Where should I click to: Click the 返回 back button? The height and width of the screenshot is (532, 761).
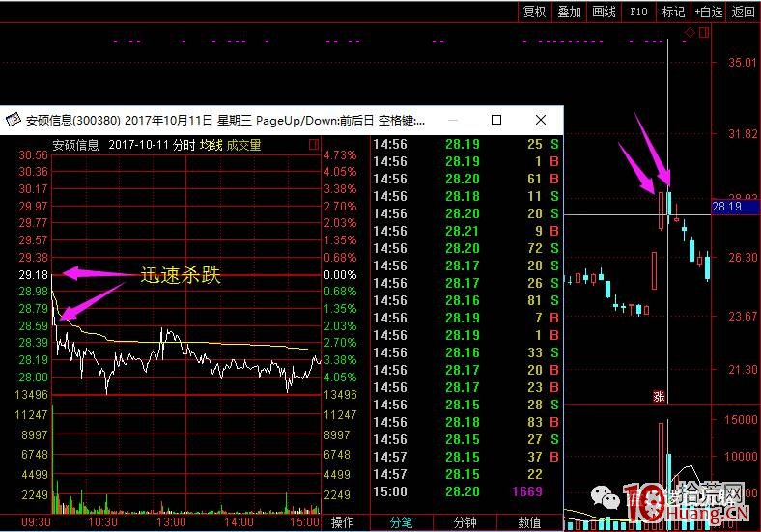click(x=743, y=12)
